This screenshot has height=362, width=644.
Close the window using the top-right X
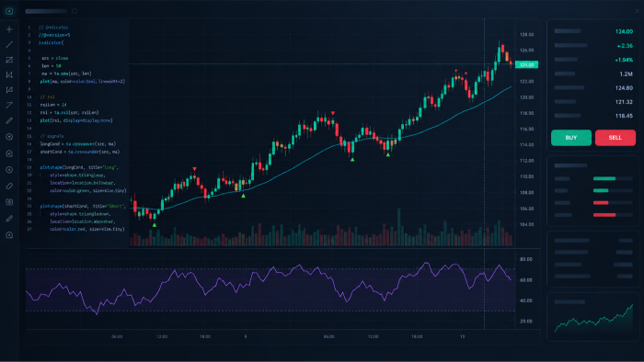point(637,11)
